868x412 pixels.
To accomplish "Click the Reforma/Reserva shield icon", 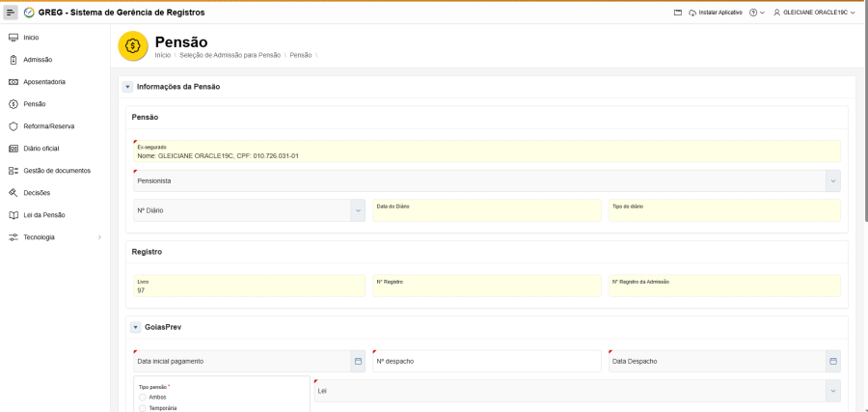I will pos(14,126).
